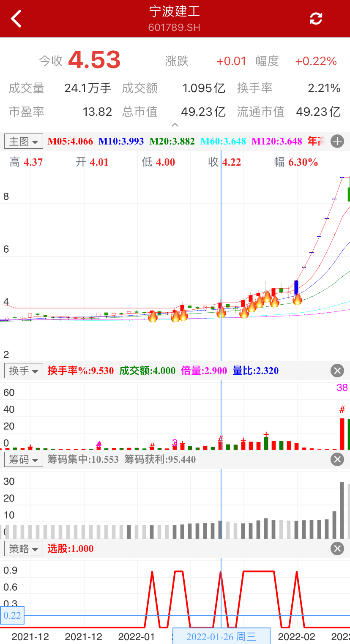Click turnover rate 2.21%
This screenshot has width=350, height=644.
click(324, 88)
